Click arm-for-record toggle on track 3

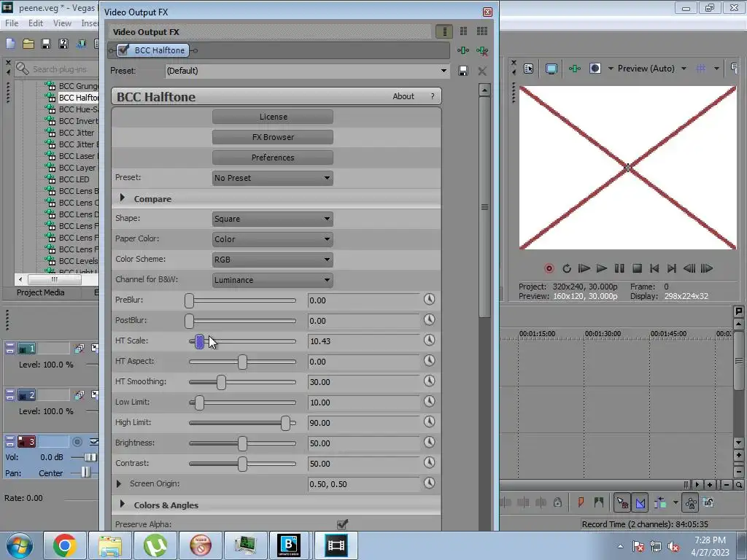coord(77,442)
